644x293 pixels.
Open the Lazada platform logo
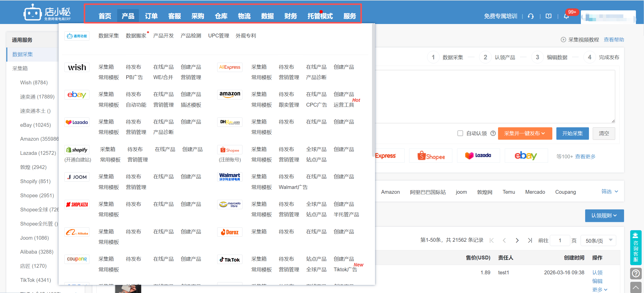[77, 122]
